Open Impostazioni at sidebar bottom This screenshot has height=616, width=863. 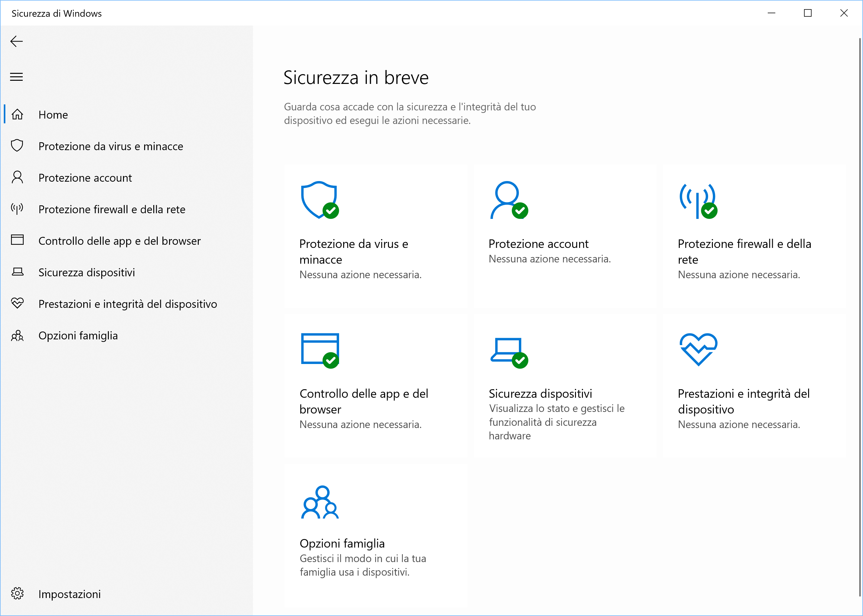[127, 594]
